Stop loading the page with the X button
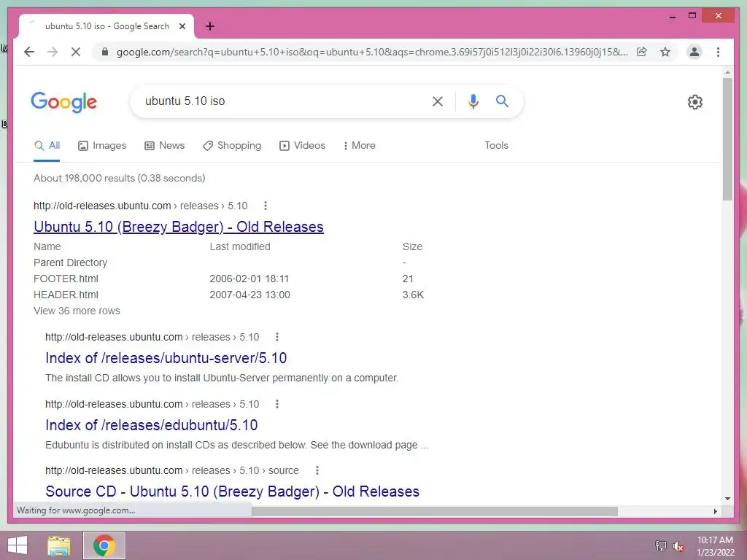Viewport: 747px width, 560px height. click(76, 52)
